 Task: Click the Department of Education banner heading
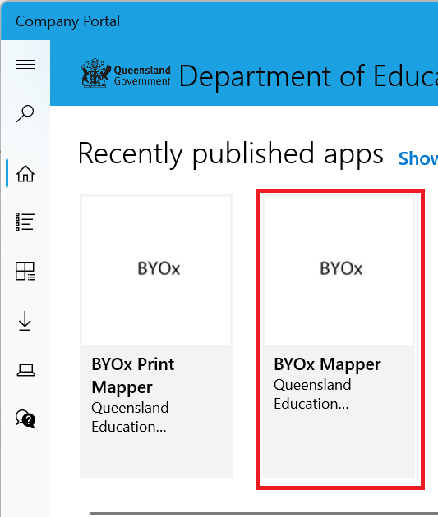309,76
